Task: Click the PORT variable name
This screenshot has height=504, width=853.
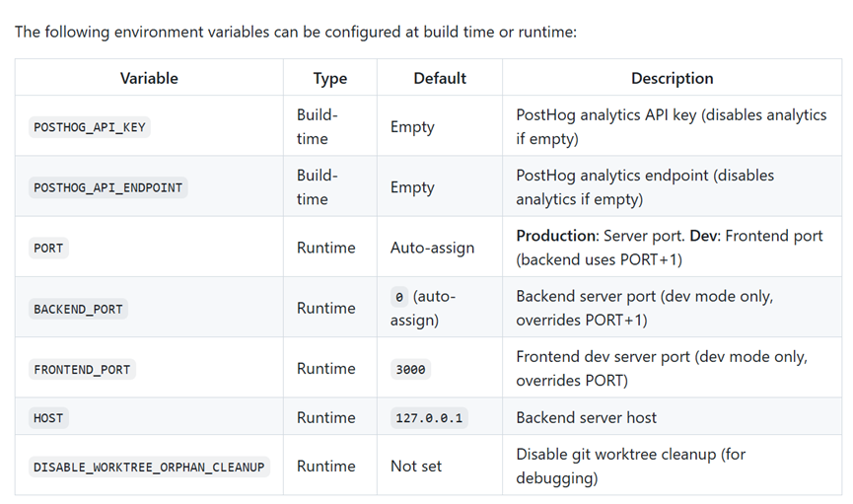Action: [x=48, y=249]
